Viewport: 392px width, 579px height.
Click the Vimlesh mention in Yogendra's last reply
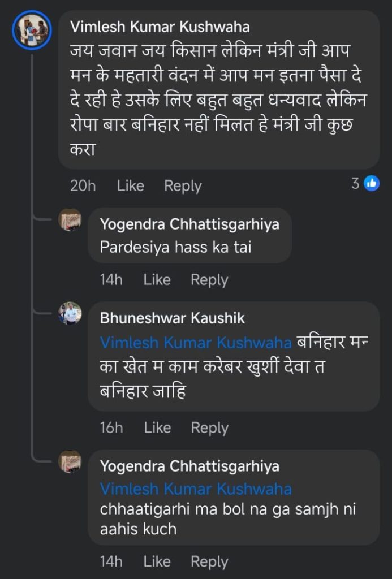pyautogui.click(x=196, y=489)
